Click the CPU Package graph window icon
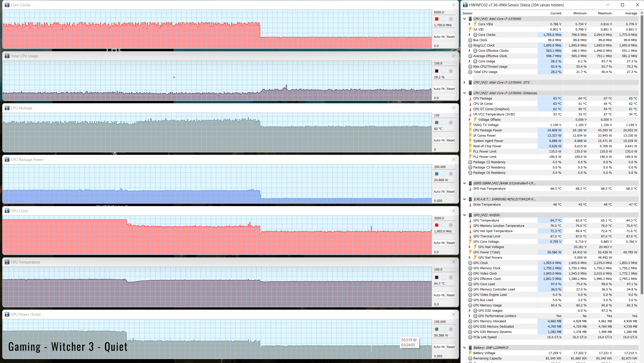 [7, 108]
